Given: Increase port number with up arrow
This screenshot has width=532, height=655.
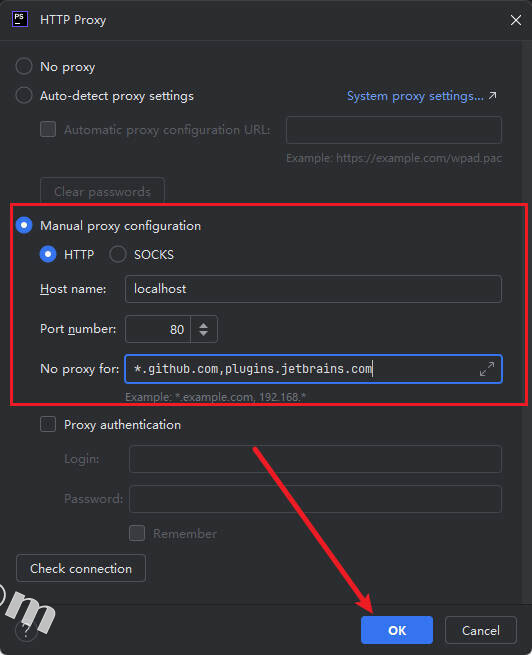Looking at the screenshot, I should click(203, 325).
